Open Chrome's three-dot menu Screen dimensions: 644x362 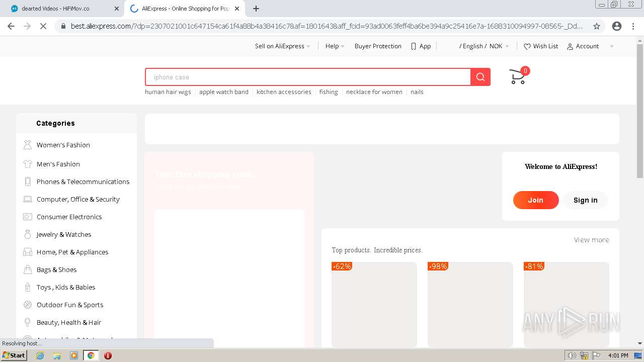[633, 26]
